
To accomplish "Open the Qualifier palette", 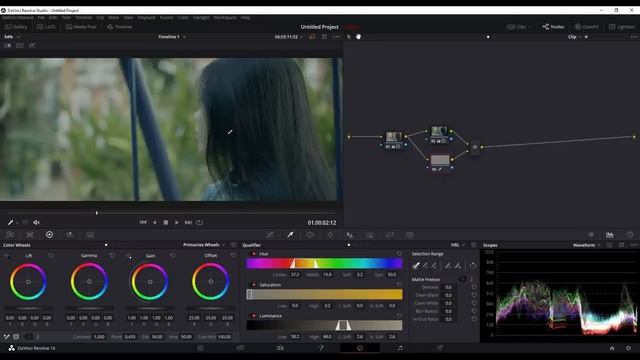I will pos(290,235).
